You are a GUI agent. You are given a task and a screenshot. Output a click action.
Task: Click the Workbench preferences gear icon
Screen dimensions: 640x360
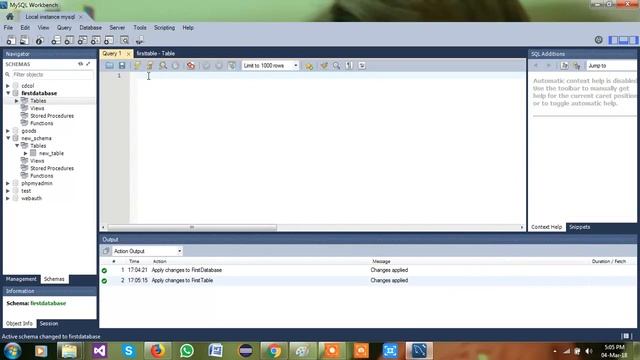(598, 40)
